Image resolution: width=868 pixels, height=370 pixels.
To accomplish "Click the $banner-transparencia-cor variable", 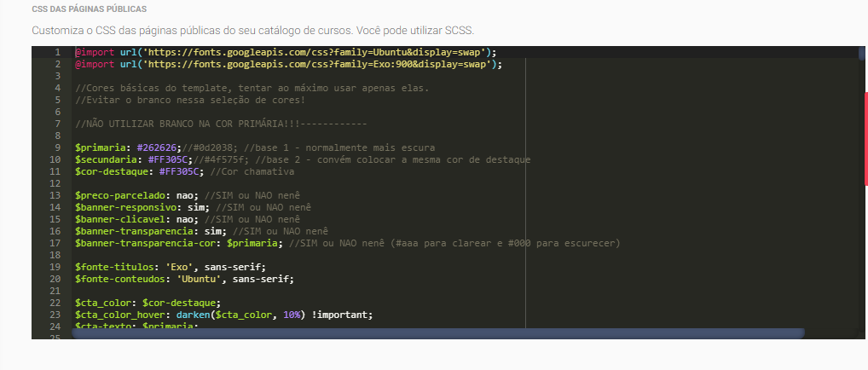I will [145, 243].
